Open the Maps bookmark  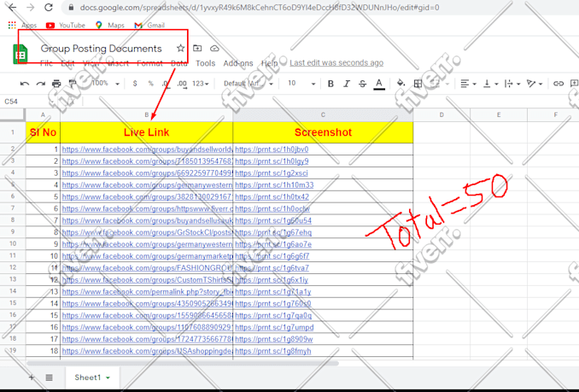[x=109, y=25]
